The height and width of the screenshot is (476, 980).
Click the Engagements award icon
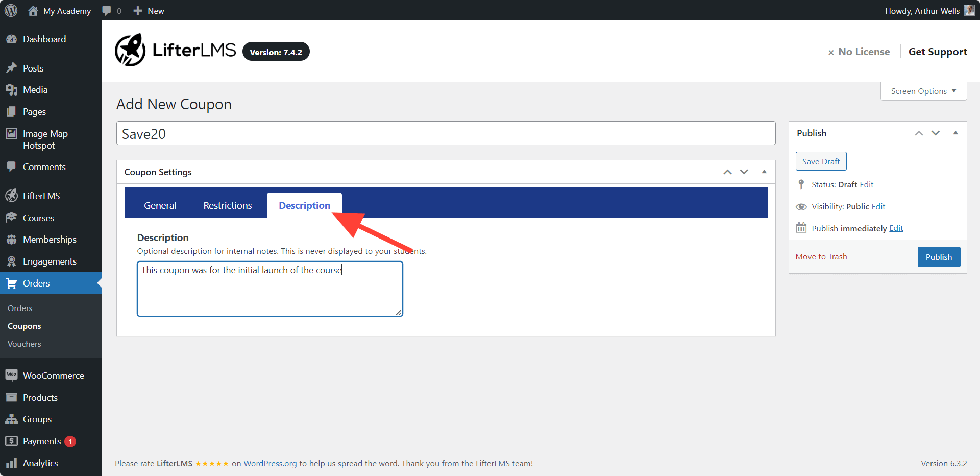click(11, 261)
